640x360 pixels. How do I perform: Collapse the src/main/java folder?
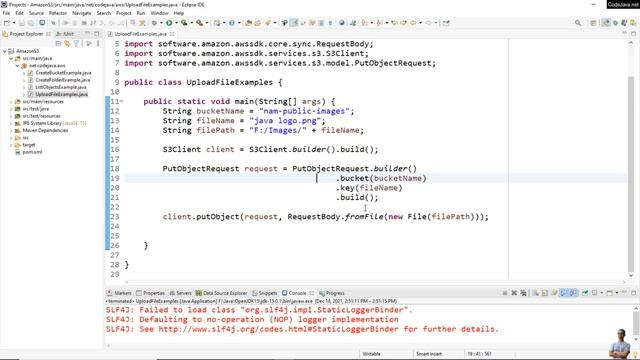coord(11,58)
